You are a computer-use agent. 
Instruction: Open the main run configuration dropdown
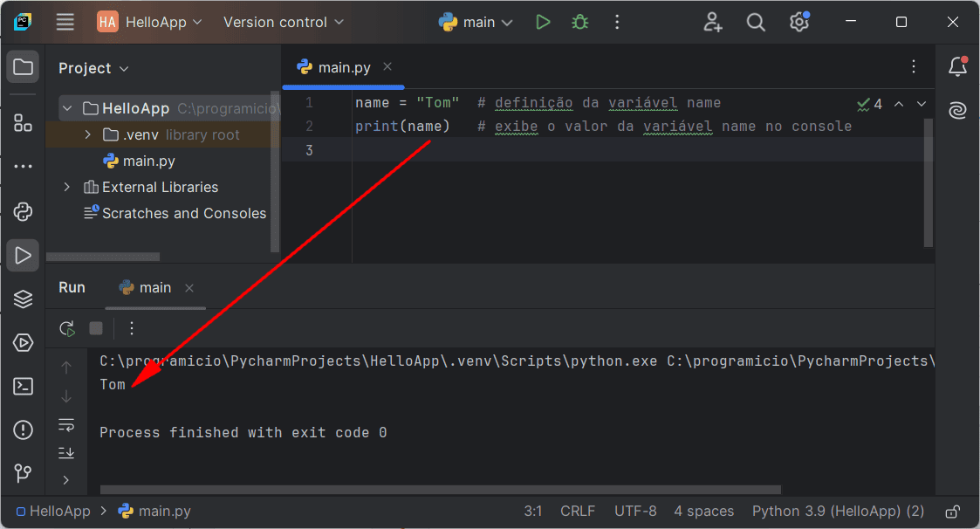[476, 23]
